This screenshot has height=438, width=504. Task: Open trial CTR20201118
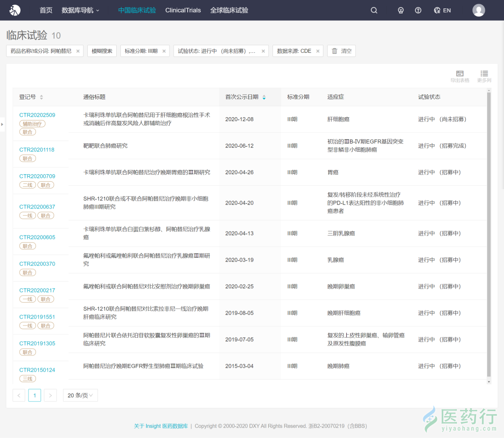click(x=37, y=150)
